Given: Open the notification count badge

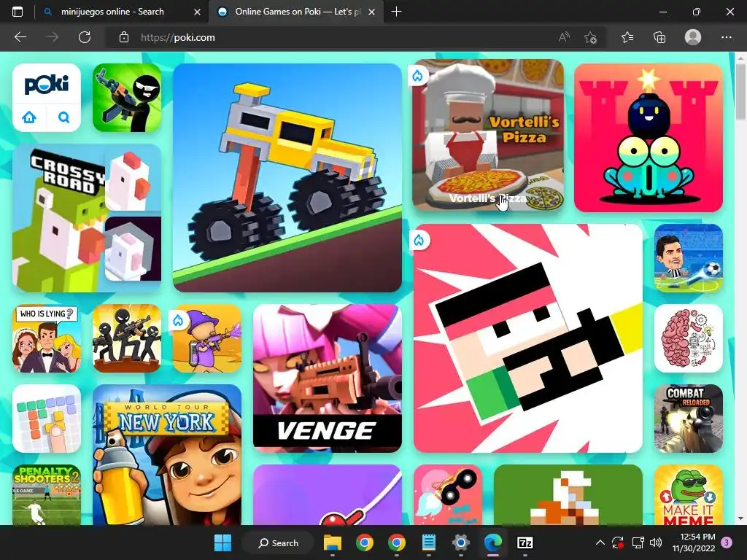Looking at the screenshot, I should 727,542.
